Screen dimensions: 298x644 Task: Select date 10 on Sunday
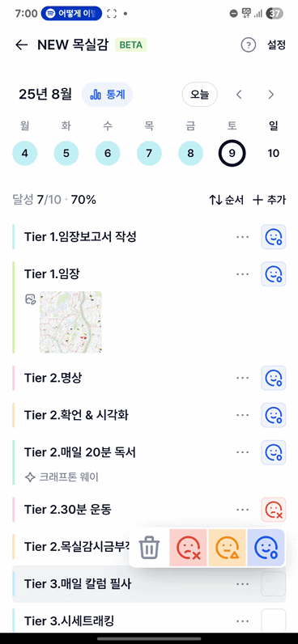click(x=274, y=154)
